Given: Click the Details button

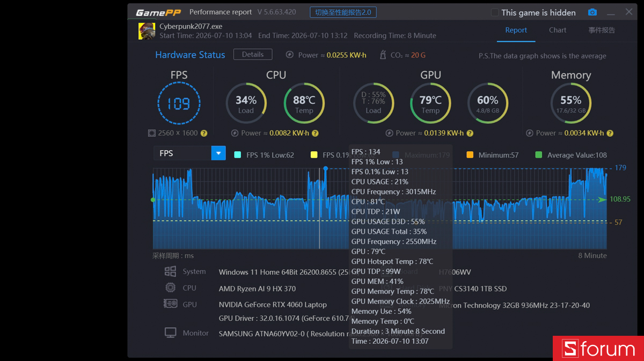Looking at the screenshot, I should click(x=253, y=55).
